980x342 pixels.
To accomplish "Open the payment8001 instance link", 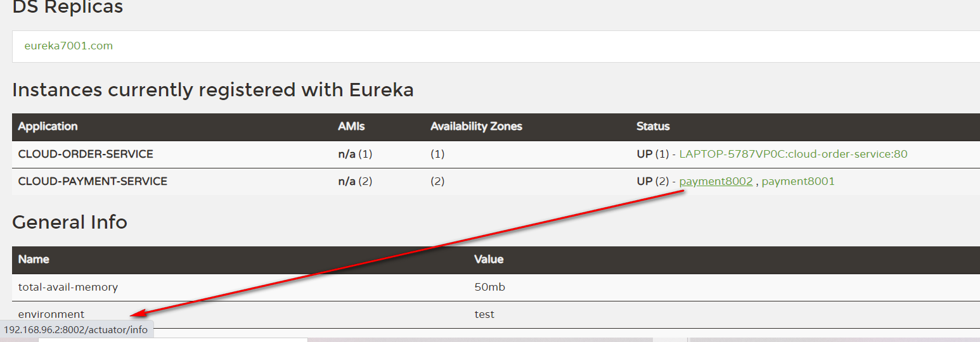I will (x=798, y=181).
